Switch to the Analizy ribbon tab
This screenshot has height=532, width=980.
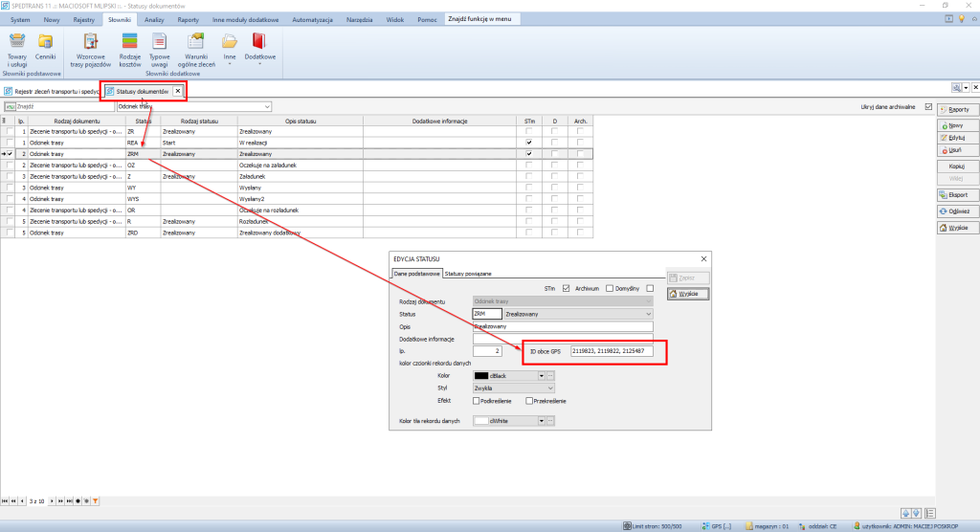coord(154,19)
